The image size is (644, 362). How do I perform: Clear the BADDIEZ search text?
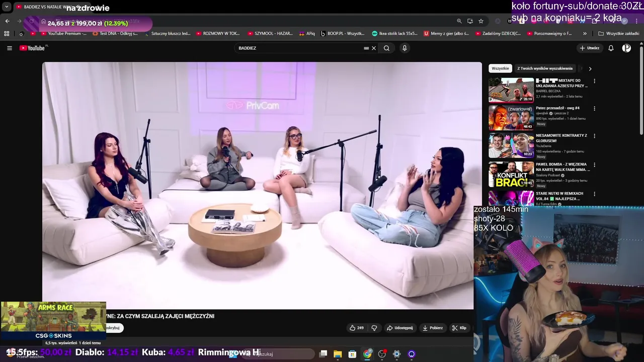tap(374, 48)
